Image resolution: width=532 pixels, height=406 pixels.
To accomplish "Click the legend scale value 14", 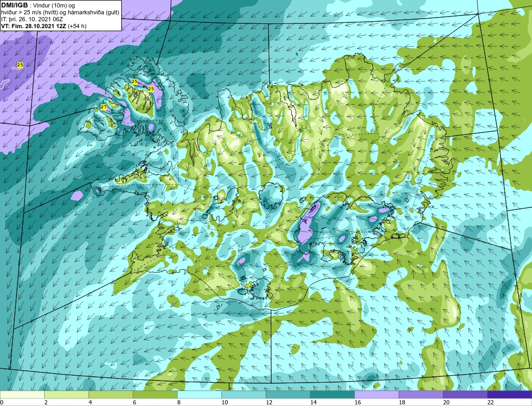I will [x=313, y=402].
